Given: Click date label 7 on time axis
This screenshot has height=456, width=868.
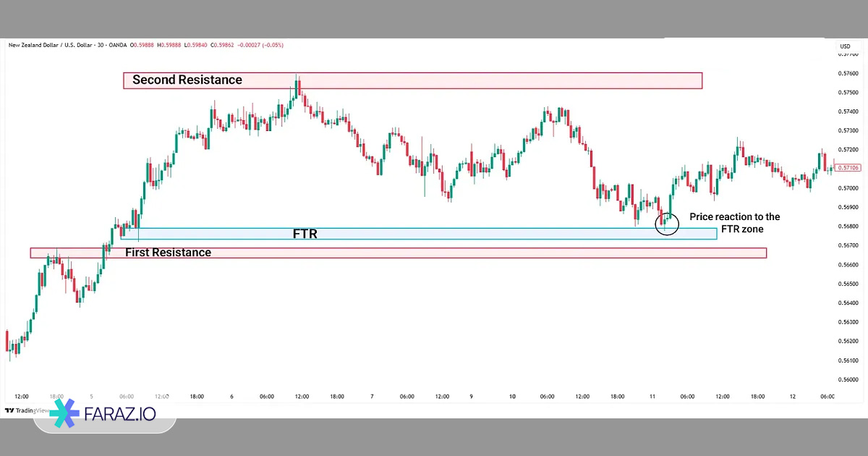Looking at the screenshot, I should point(372,397).
